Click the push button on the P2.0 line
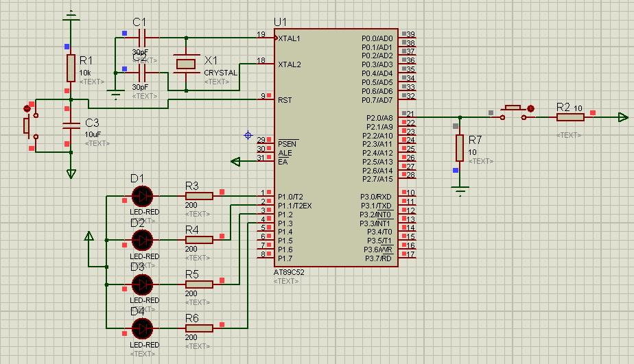This screenshot has height=364, width=634. point(513,112)
